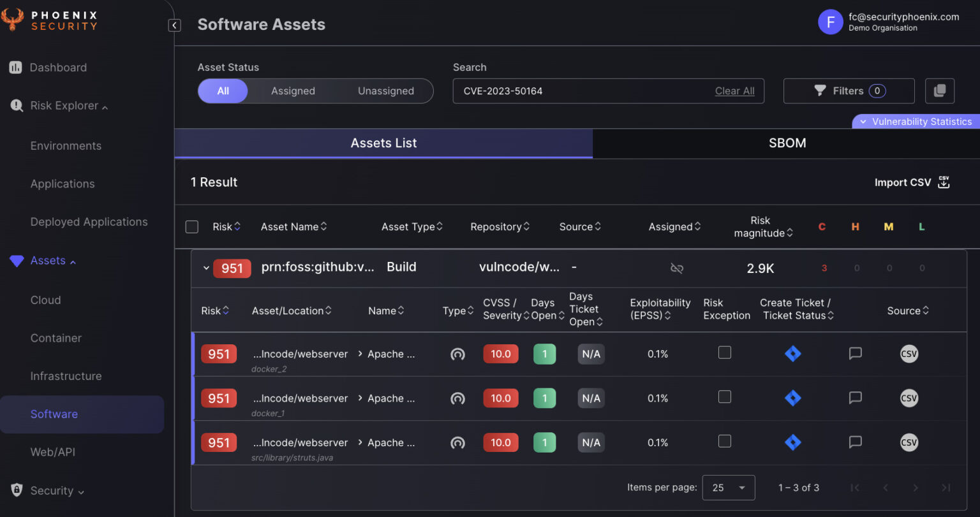Select the Assets List tab
The width and height of the screenshot is (980, 517).
click(383, 143)
